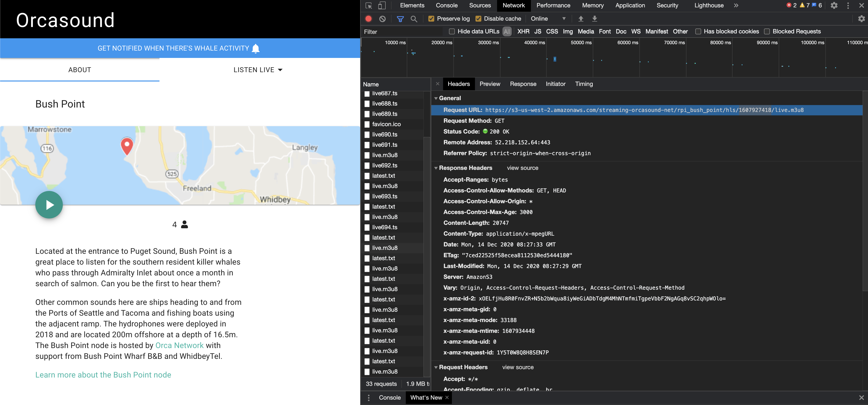Click the errors count badge

[791, 5]
